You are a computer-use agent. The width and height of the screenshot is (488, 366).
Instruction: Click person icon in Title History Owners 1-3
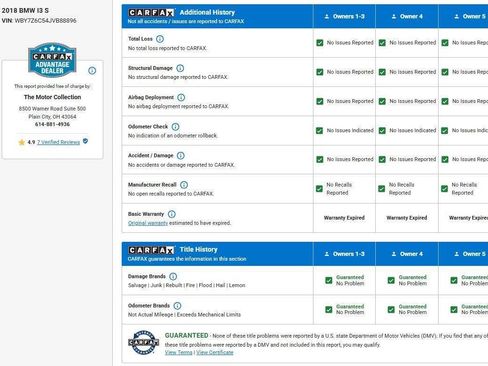(327, 254)
